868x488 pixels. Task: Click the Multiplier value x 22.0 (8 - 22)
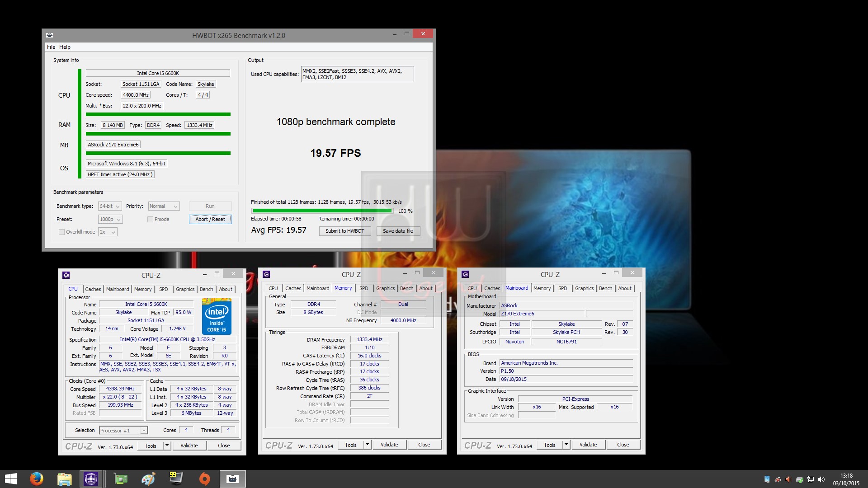point(120,397)
